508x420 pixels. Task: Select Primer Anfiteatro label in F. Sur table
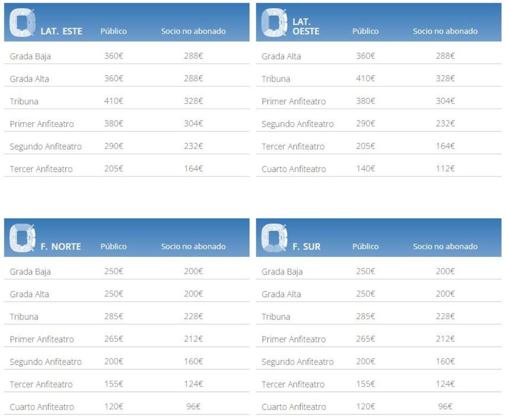pyautogui.click(x=293, y=339)
